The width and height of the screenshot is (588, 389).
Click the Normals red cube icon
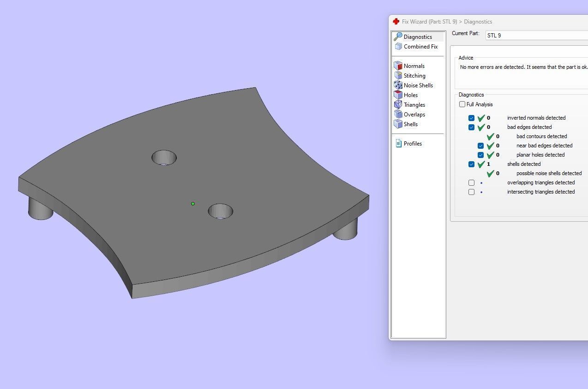pyautogui.click(x=398, y=66)
